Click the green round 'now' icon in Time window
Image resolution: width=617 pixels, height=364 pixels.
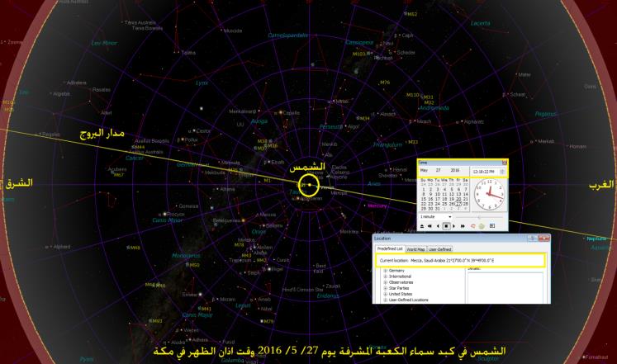tap(482, 226)
